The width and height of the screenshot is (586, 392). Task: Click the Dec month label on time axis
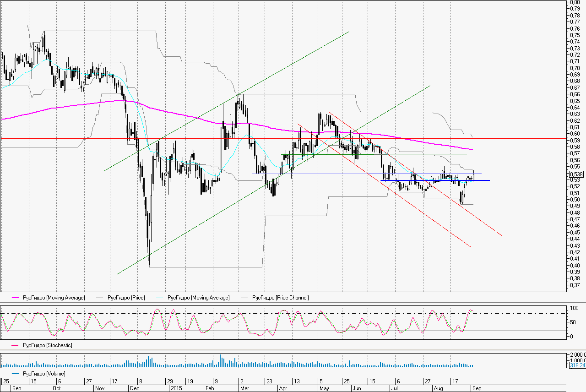[135, 388]
